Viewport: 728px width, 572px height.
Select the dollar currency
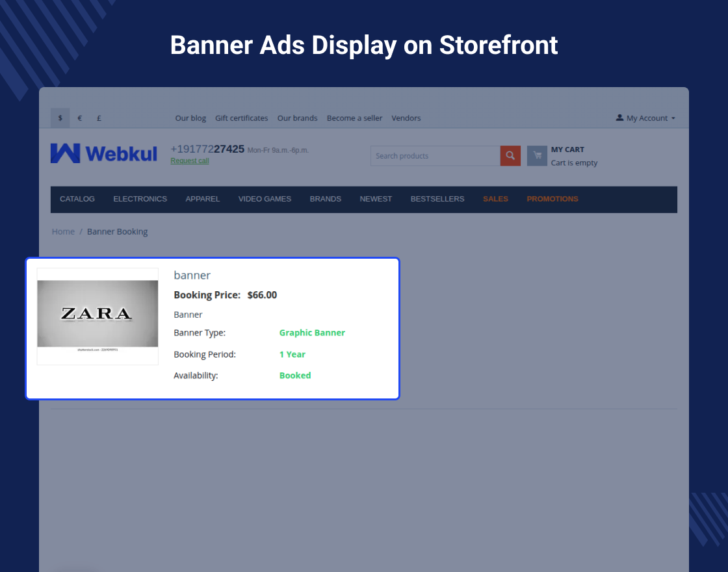click(x=60, y=118)
